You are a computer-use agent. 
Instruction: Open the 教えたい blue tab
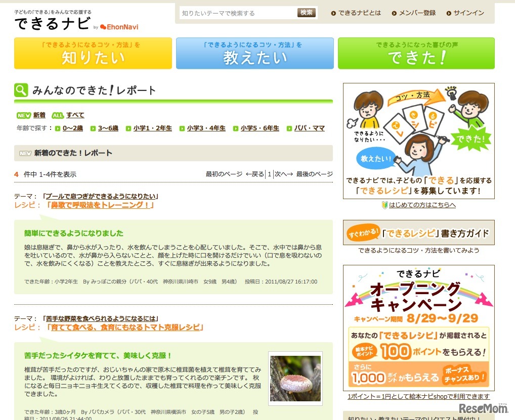[255, 53]
